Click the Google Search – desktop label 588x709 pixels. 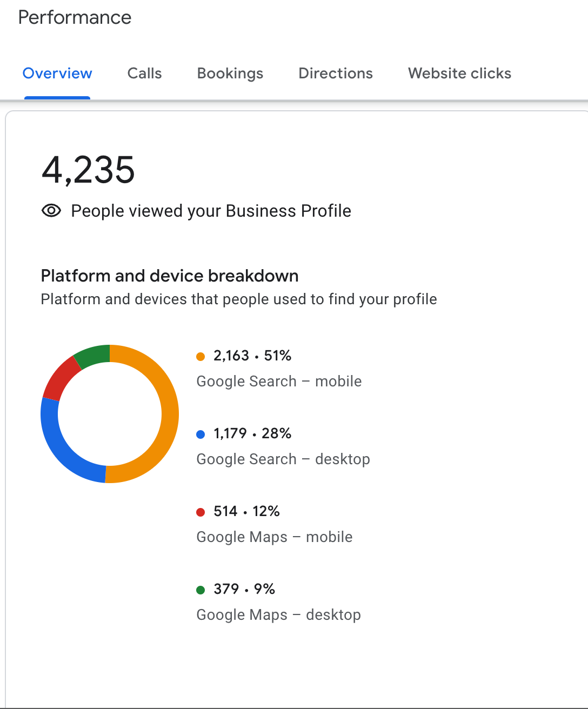(283, 459)
